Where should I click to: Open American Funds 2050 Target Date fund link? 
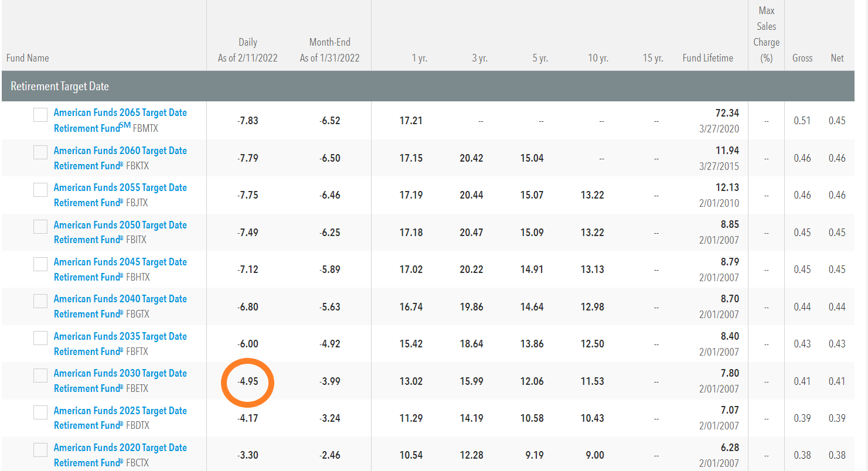[x=120, y=233]
